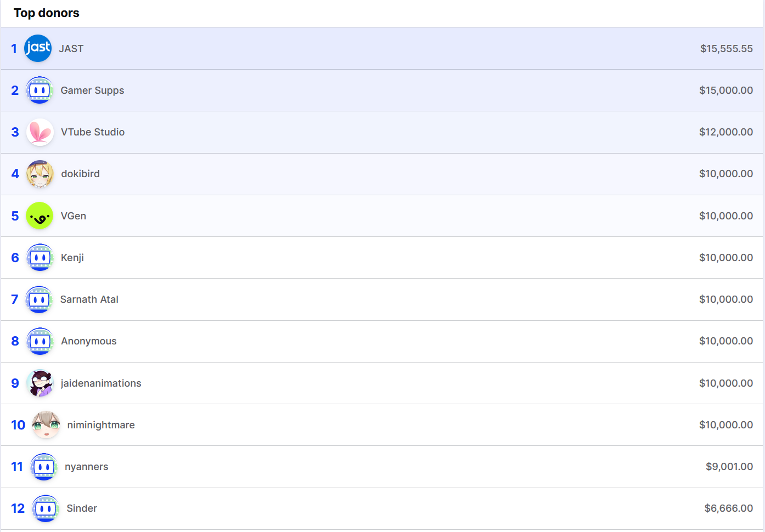Click rank number 6 beside Kenji
The width and height of the screenshot is (765, 532).
pos(15,258)
